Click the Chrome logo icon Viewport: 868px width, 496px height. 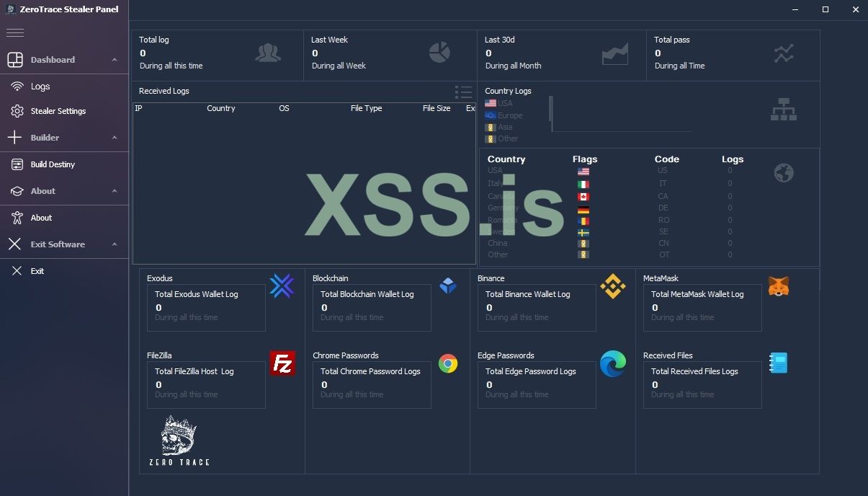(x=448, y=363)
